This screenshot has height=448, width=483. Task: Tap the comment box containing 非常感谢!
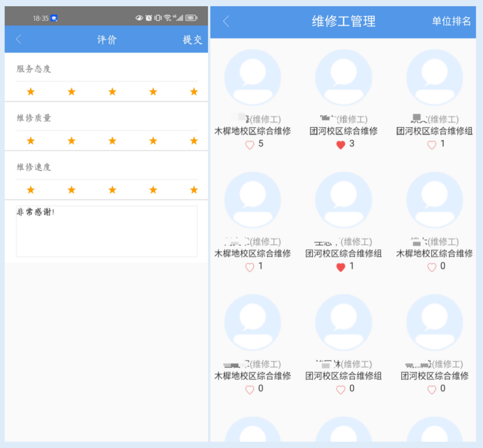[x=106, y=231]
